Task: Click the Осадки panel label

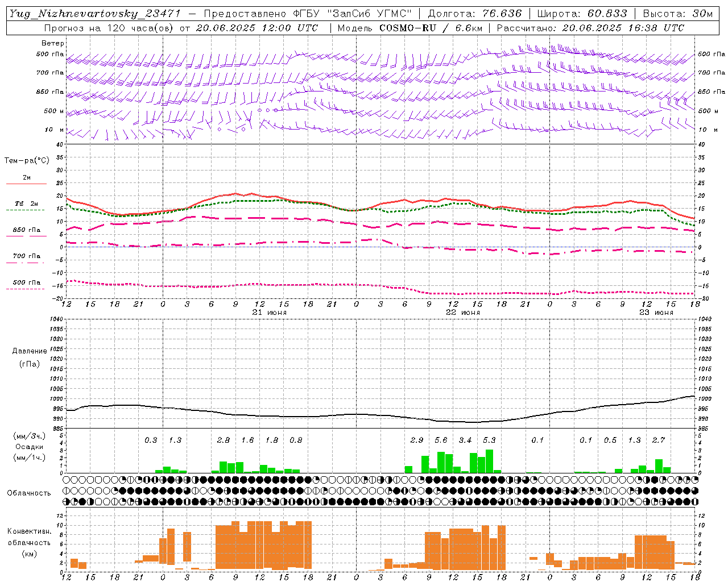Action: [x=30, y=447]
